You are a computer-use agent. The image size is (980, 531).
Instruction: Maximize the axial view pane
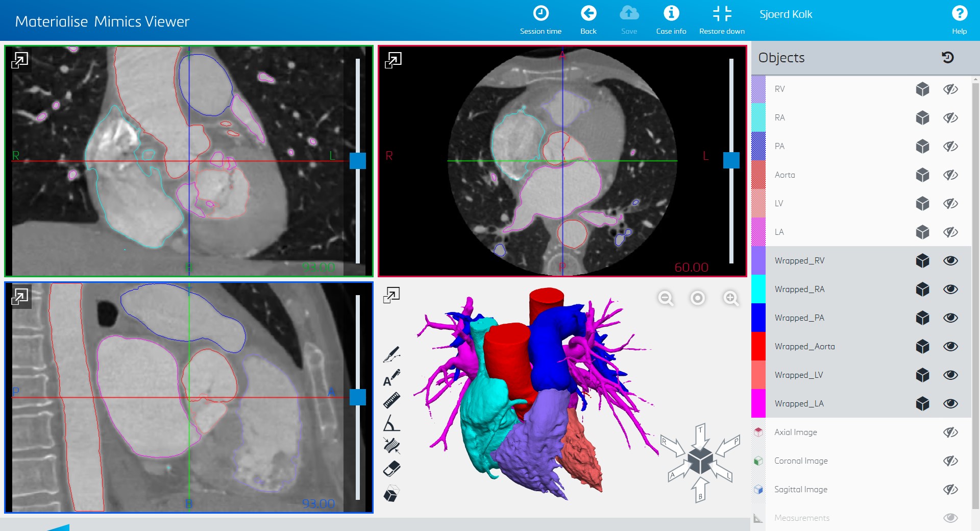393,60
